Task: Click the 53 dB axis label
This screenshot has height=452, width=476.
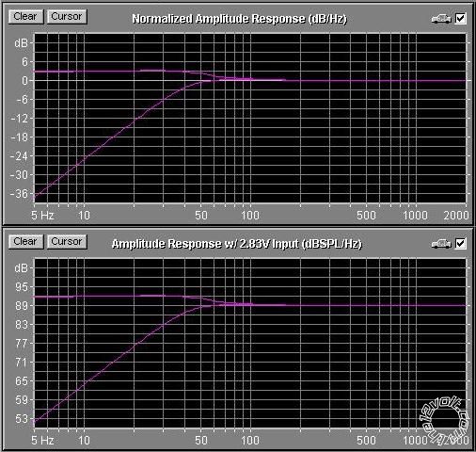Action: [x=22, y=419]
